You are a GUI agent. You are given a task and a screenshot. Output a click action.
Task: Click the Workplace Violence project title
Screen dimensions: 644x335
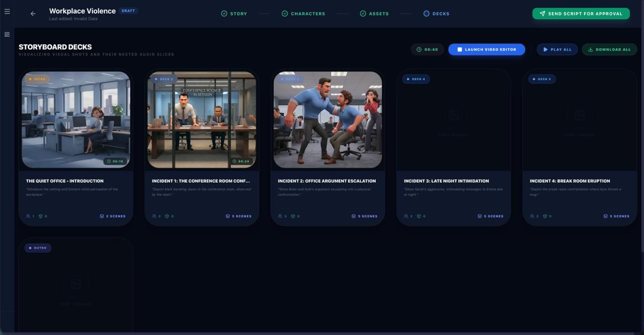pyautogui.click(x=83, y=11)
